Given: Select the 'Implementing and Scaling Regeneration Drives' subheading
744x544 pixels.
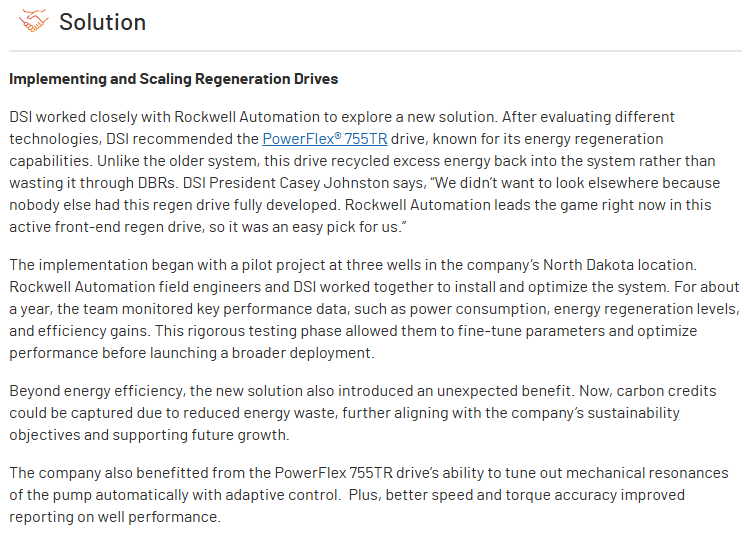Looking at the screenshot, I should coord(174,79).
